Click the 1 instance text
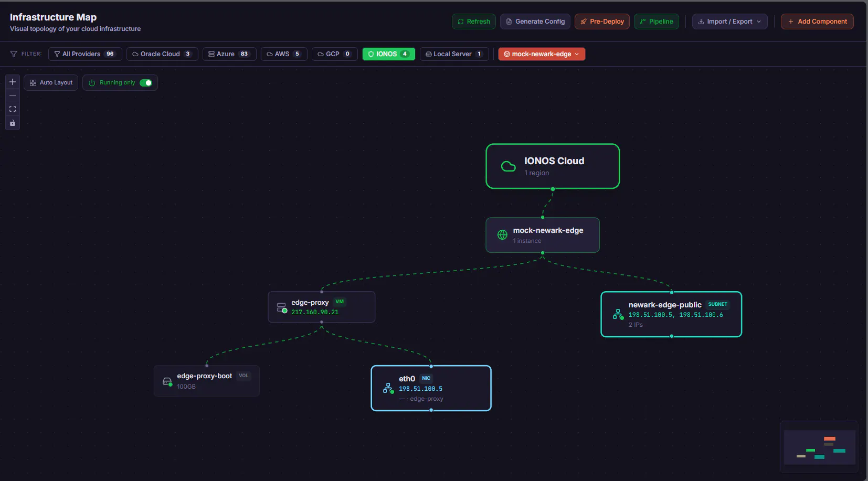The width and height of the screenshot is (868, 481). pyautogui.click(x=527, y=241)
